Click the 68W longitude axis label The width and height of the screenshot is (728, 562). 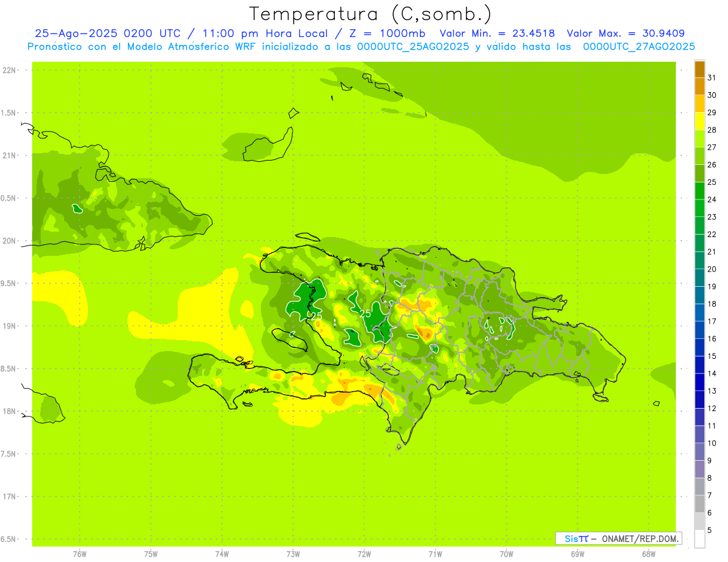pyautogui.click(x=649, y=554)
